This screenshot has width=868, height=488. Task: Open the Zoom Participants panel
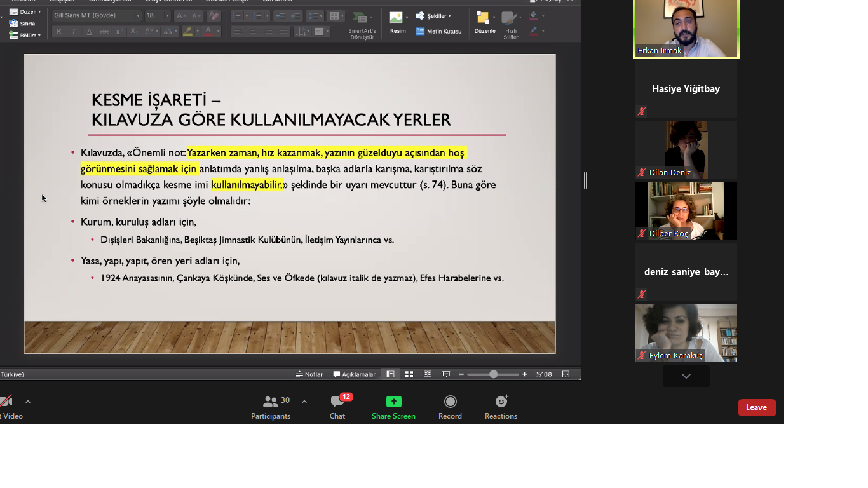click(x=271, y=407)
